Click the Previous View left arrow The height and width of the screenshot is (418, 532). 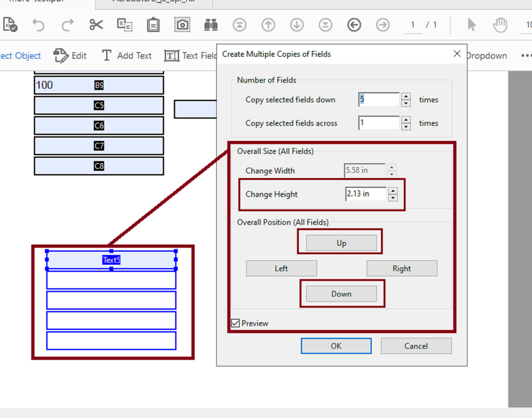[354, 25]
